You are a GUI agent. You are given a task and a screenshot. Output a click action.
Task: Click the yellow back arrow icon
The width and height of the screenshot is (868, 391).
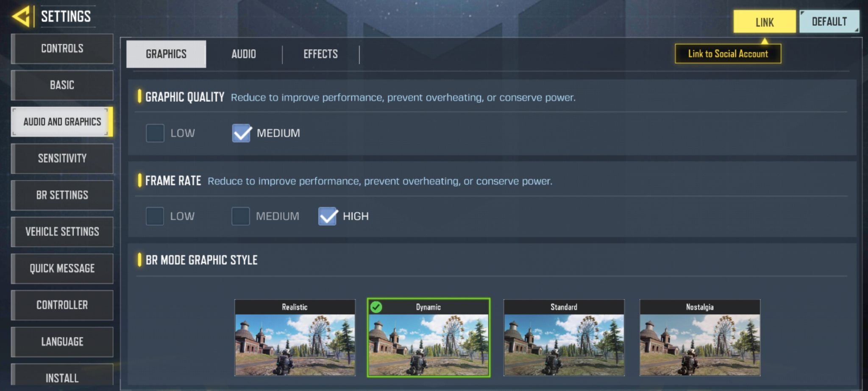click(x=22, y=17)
